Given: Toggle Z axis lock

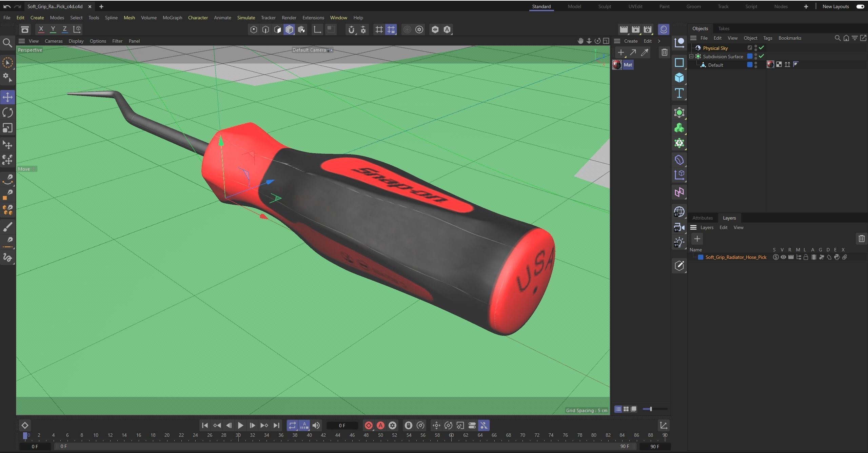Looking at the screenshot, I should [65, 29].
